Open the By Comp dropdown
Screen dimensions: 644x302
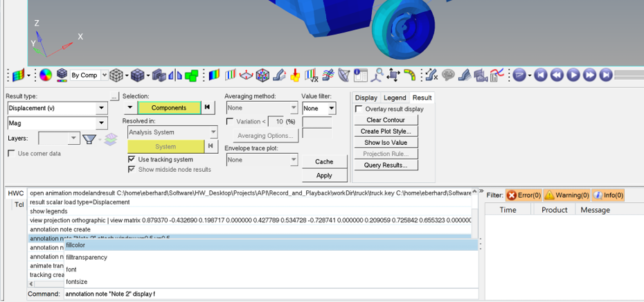(105, 75)
